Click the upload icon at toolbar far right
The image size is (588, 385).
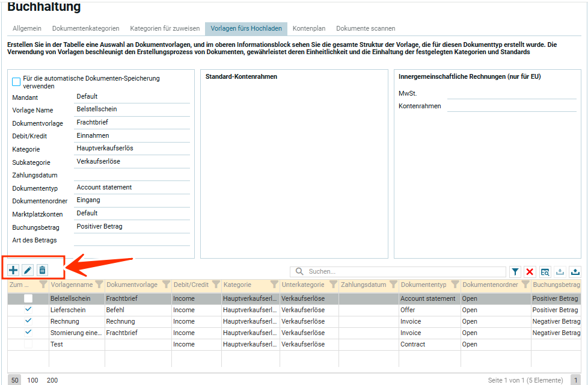(575, 272)
